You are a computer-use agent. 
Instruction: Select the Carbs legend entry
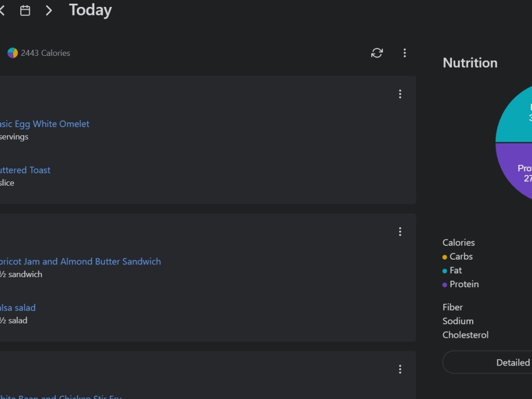point(461,256)
